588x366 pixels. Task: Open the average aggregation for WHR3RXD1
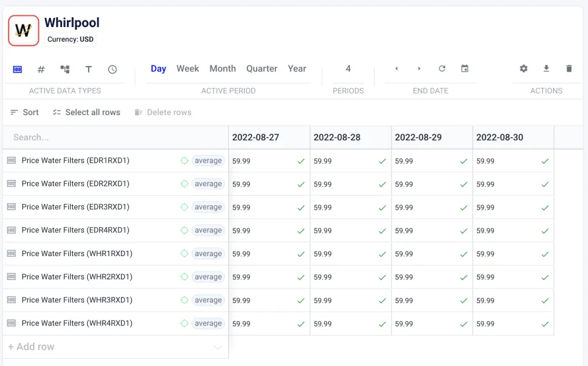[208, 300]
